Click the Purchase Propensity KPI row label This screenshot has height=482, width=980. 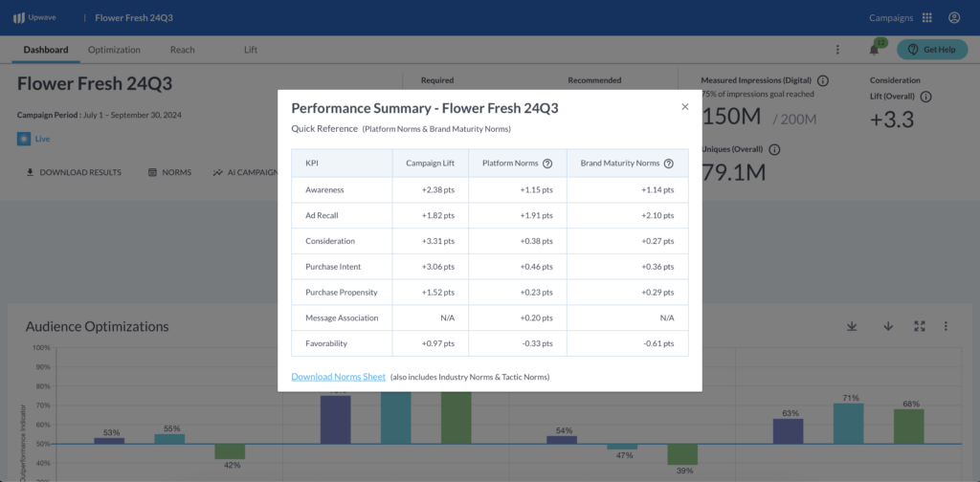[342, 293]
